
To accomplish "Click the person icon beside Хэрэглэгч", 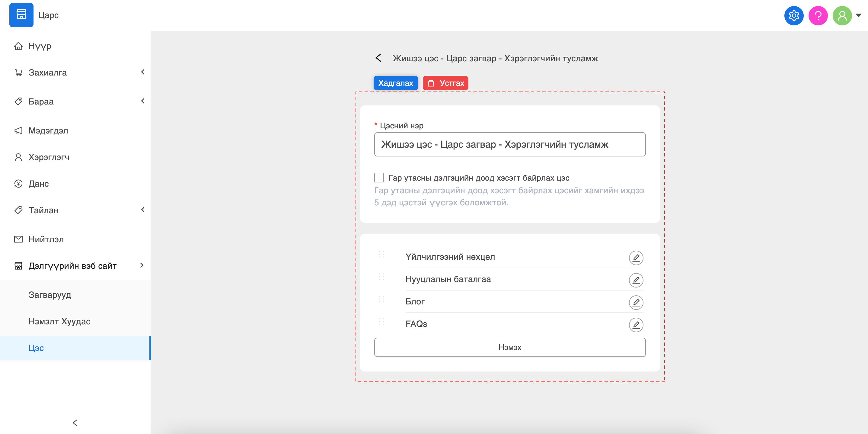I will coord(18,157).
